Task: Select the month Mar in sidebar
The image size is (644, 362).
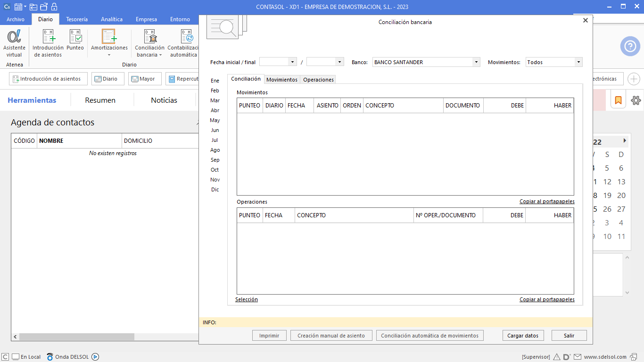Action: pyautogui.click(x=215, y=100)
